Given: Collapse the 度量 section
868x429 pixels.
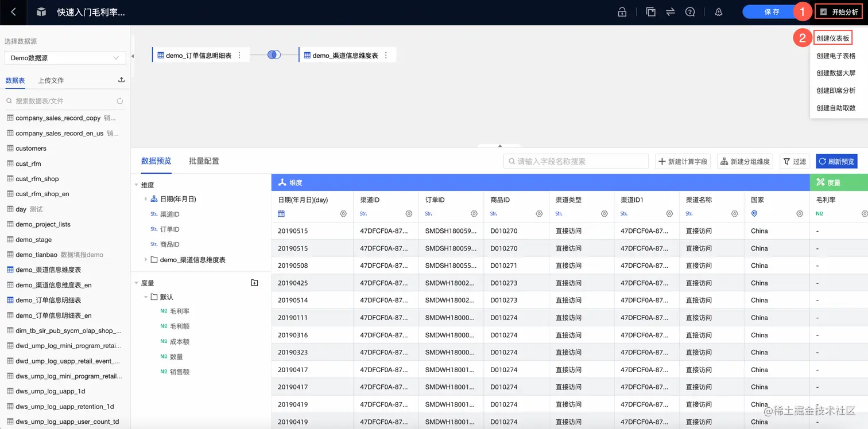Looking at the screenshot, I should [x=137, y=283].
